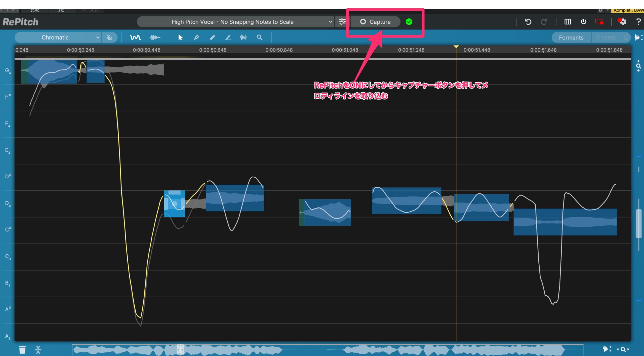This screenshot has height=356, width=644.
Task: Toggle the Formants button
Action: [571, 37]
